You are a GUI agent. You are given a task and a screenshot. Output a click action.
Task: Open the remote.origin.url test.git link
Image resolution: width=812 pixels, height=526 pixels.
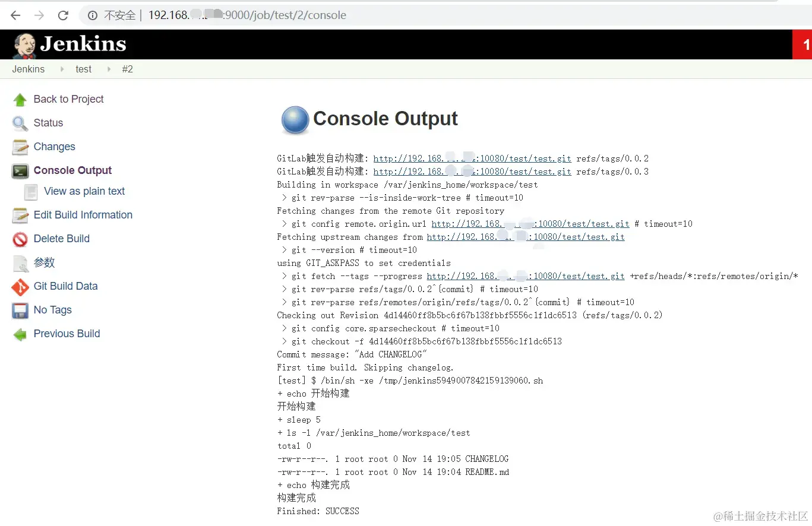click(530, 224)
